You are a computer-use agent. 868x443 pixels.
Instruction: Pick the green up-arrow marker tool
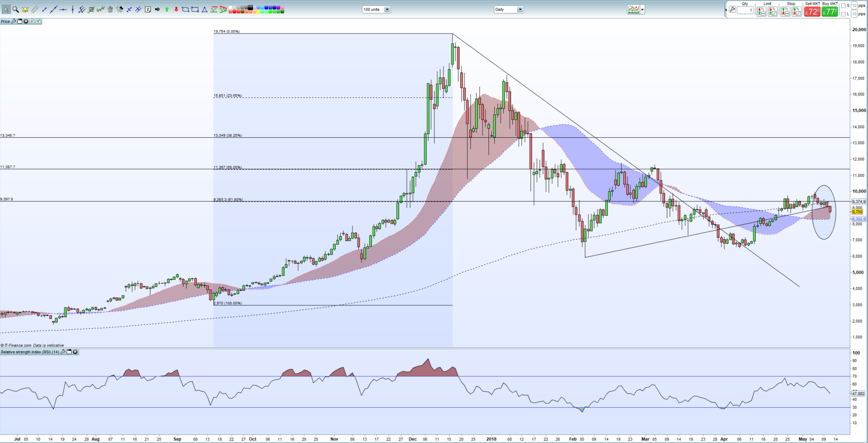pos(167,10)
